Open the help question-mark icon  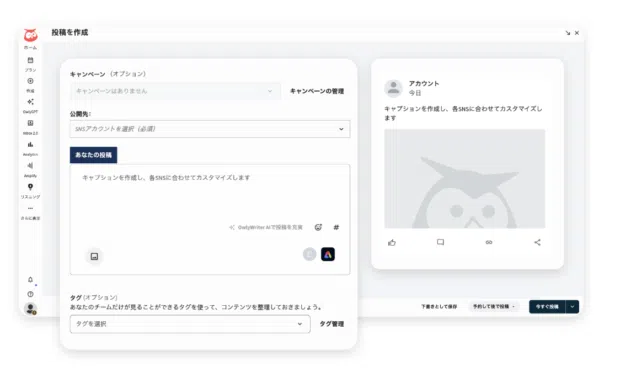click(x=30, y=294)
